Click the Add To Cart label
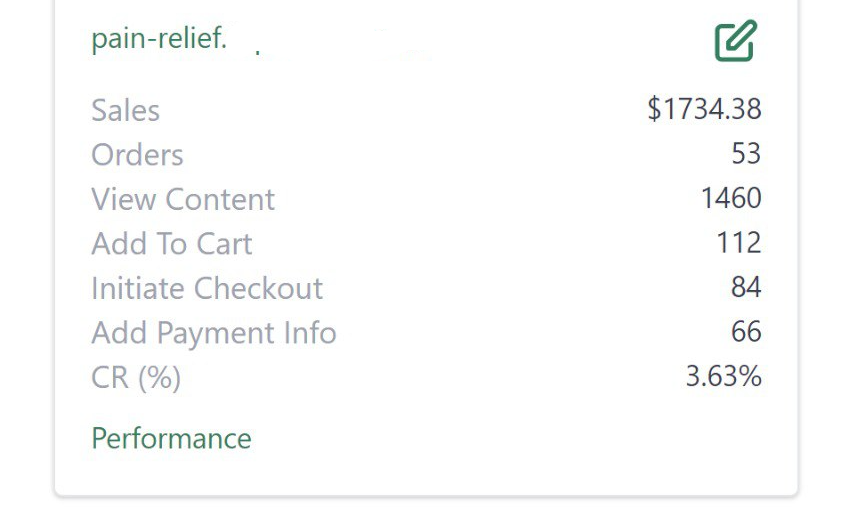 [x=171, y=244]
